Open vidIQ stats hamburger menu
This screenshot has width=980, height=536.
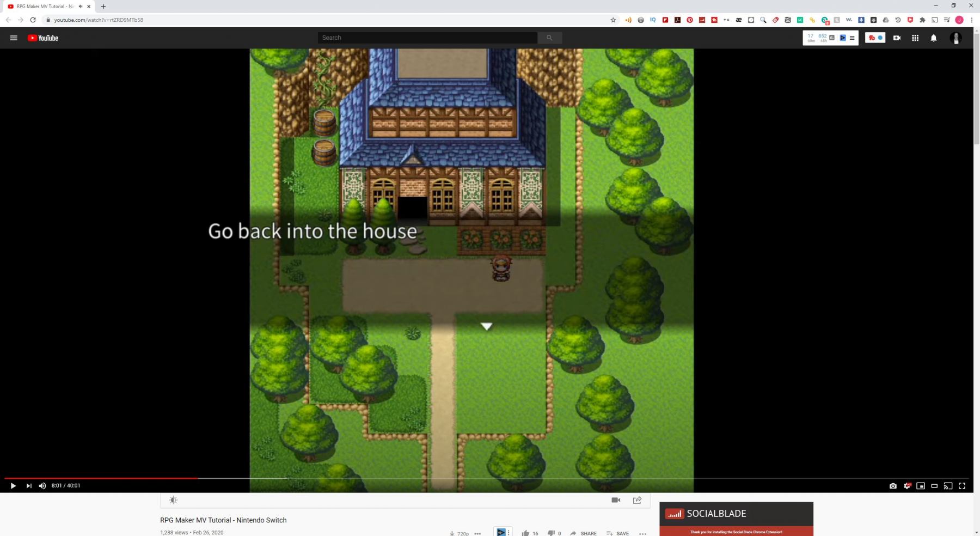click(852, 38)
